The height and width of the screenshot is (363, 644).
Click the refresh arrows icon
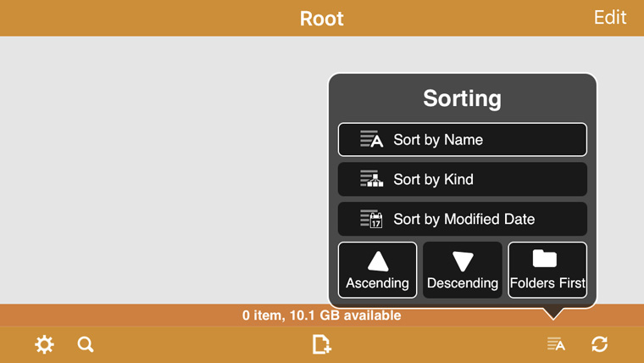(x=600, y=344)
